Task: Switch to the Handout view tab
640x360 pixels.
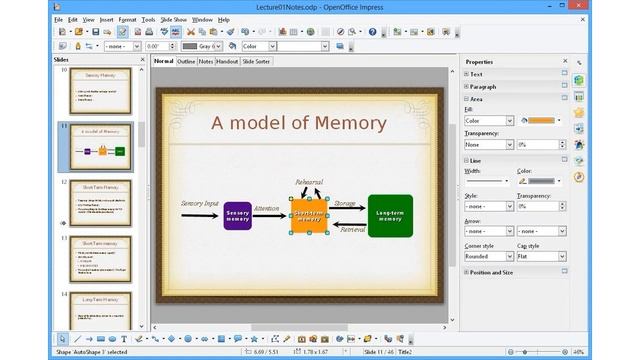Action: 227,61
